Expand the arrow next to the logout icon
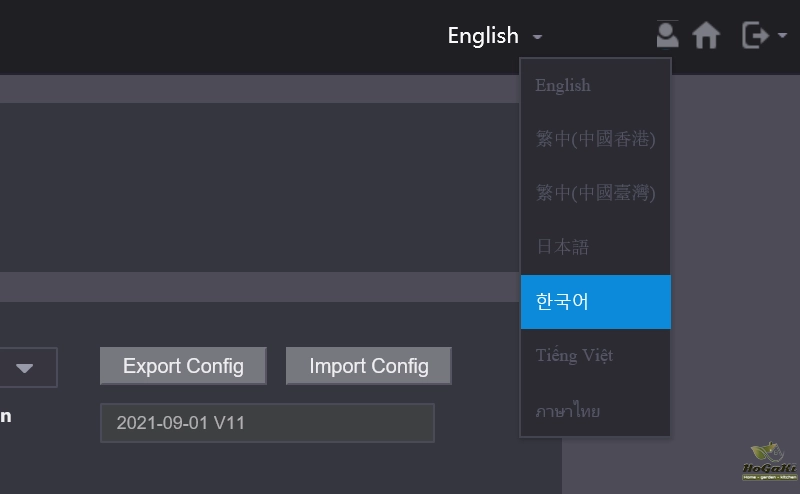 tap(782, 36)
